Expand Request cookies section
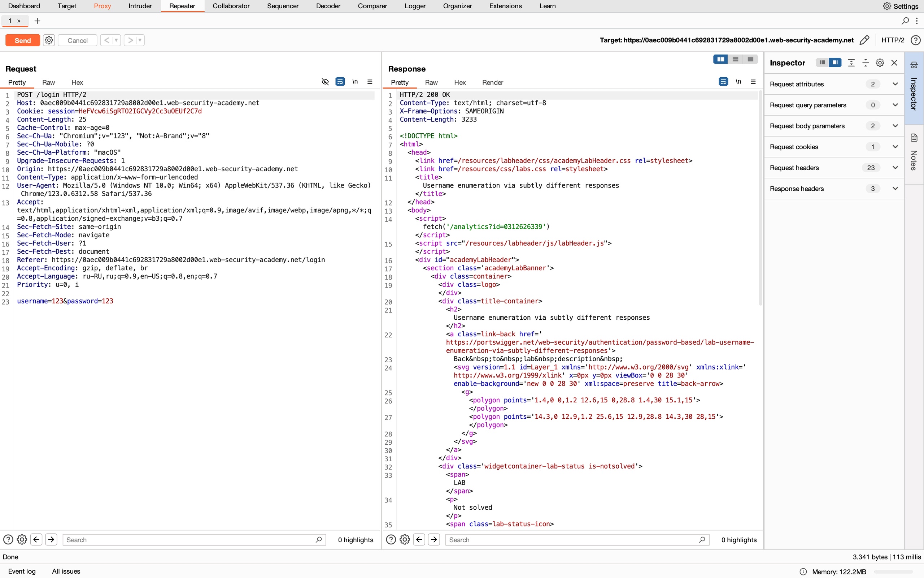This screenshot has width=924, height=578. coord(834,147)
